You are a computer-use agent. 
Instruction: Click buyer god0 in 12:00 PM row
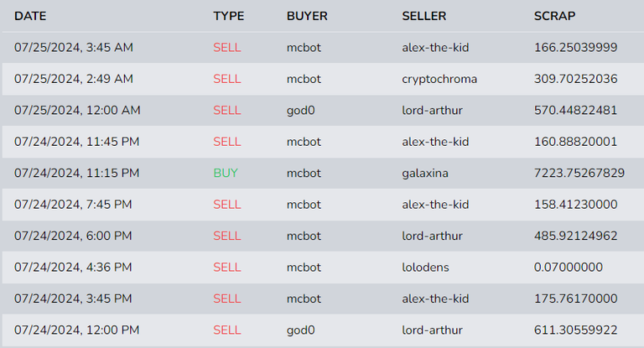point(300,330)
